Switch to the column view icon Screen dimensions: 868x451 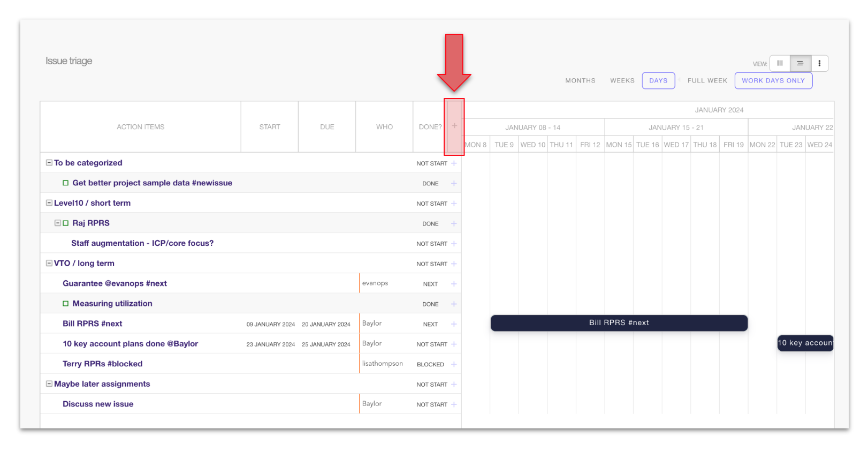[x=780, y=63]
